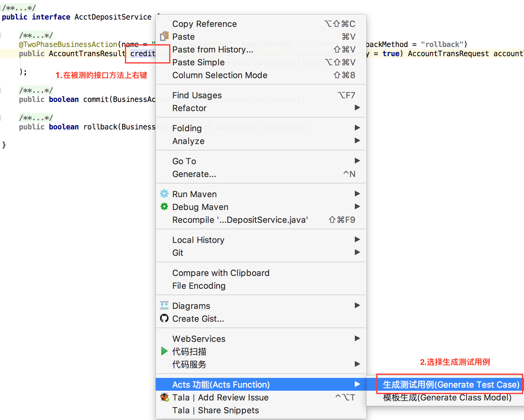Click the Tala bug icon
Screen dimensions: 524x420
click(165, 397)
